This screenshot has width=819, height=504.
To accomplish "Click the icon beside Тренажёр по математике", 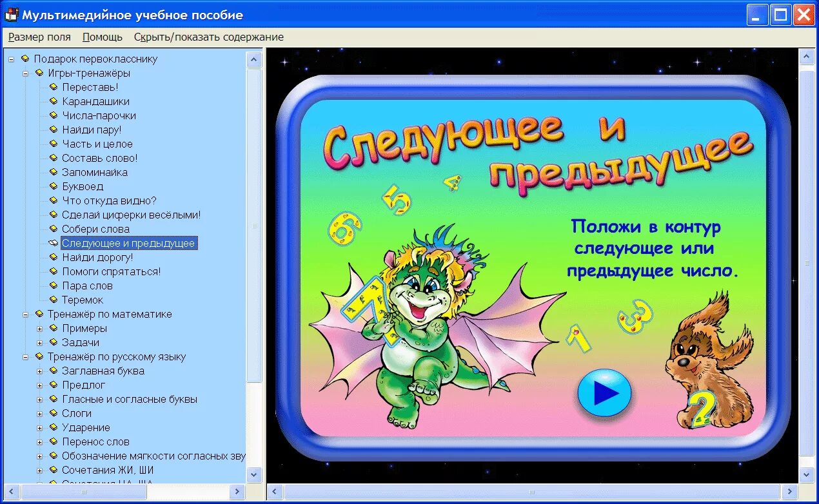I will pos(39,314).
